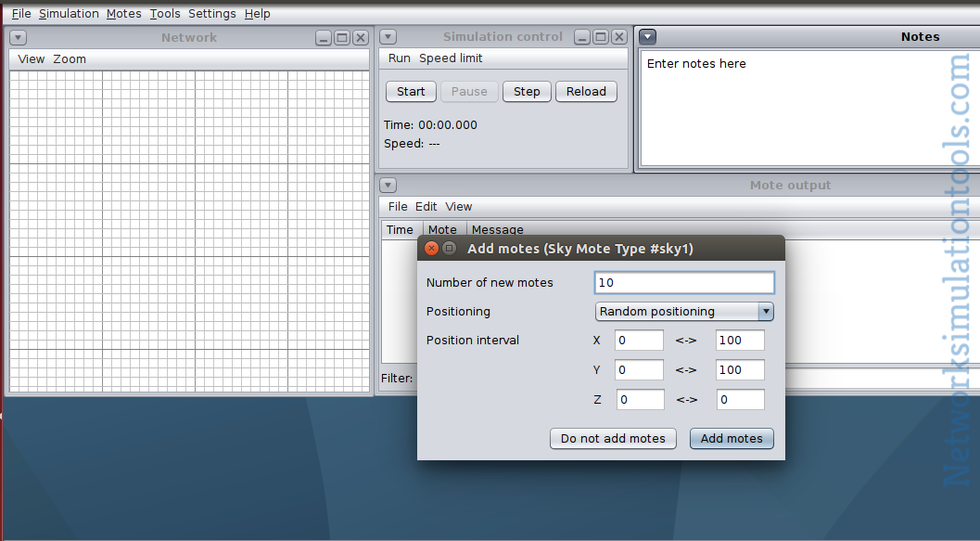Open the Speed limit menu
980x541 pixels.
451,58
